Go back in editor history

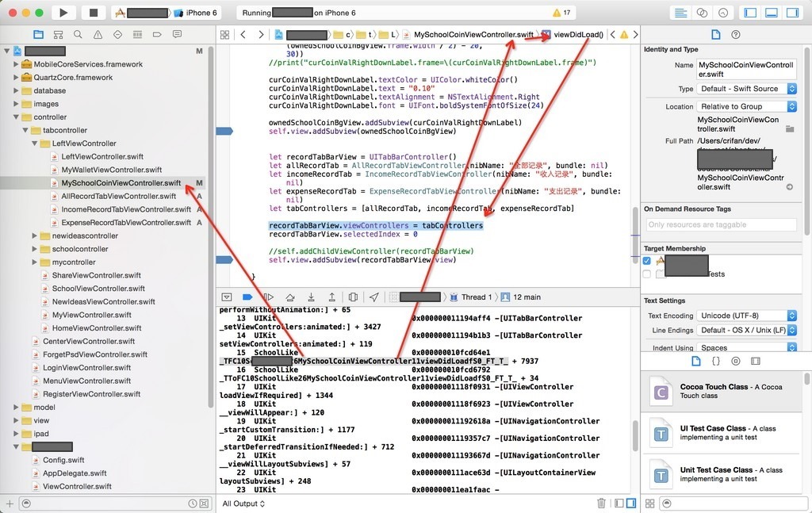click(x=243, y=35)
